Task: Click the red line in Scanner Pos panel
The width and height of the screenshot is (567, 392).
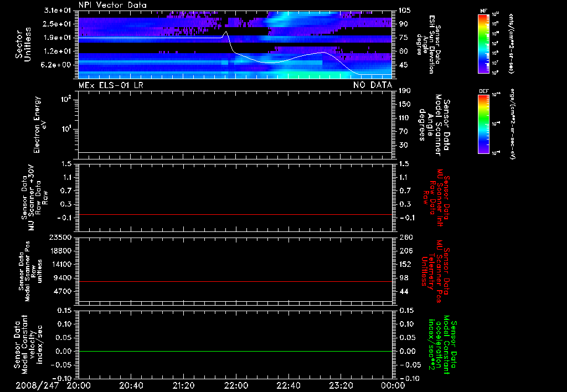Action: [x=235, y=281]
